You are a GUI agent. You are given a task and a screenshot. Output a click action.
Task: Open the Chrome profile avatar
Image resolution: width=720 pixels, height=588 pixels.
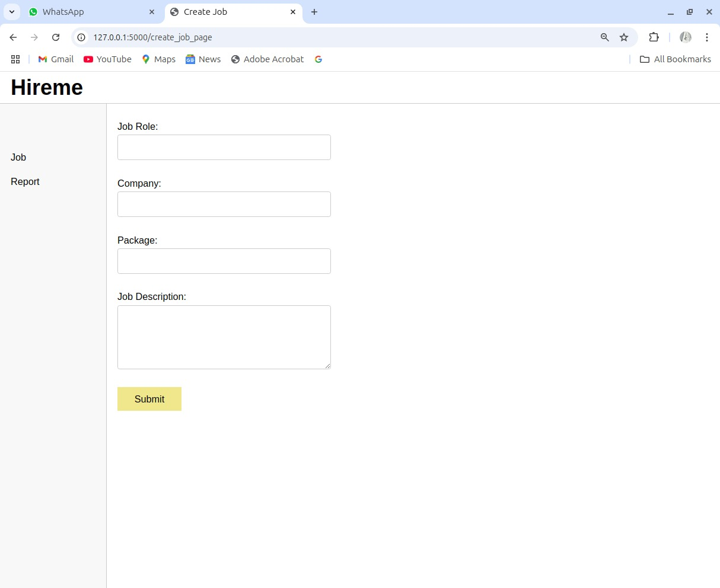[x=686, y=37]
